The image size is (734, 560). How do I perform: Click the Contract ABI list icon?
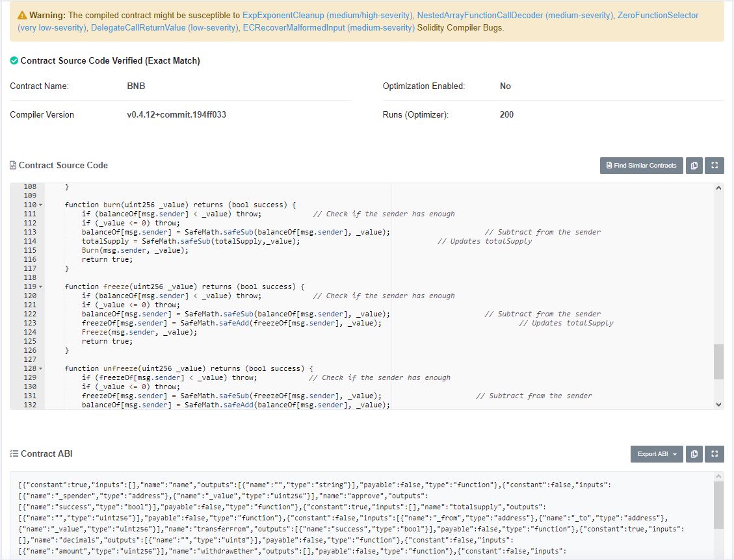click(x=14, y=454)
